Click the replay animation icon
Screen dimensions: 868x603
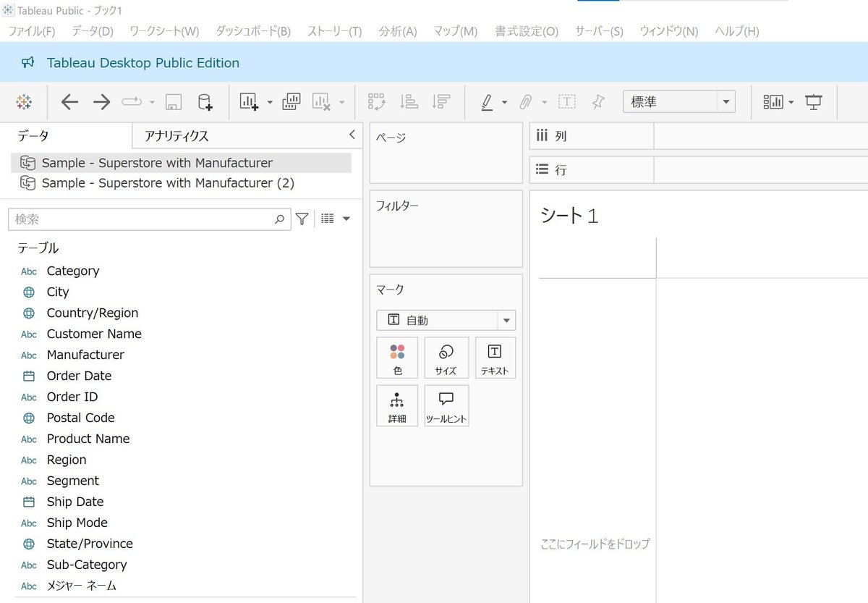pyautogui.click(x=132, y=102)
